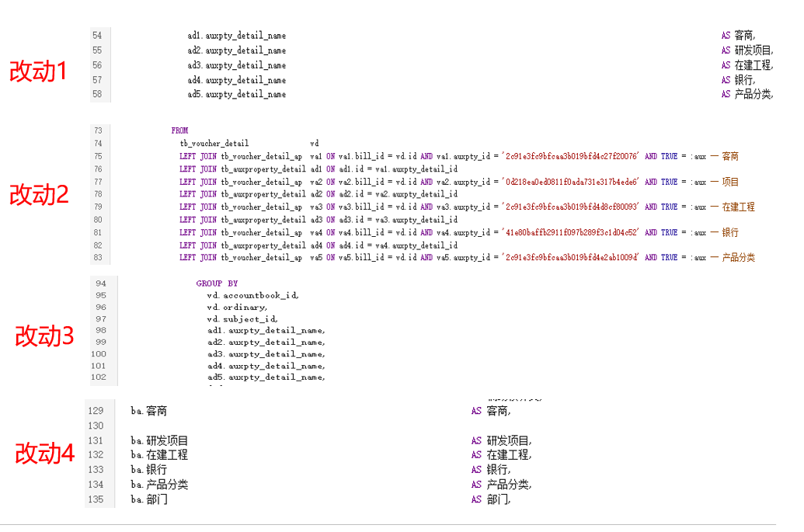Select table name "tb_voucher_detail" on line 74
The width and height of the screenshot is (804, 532).
point(214,144)
